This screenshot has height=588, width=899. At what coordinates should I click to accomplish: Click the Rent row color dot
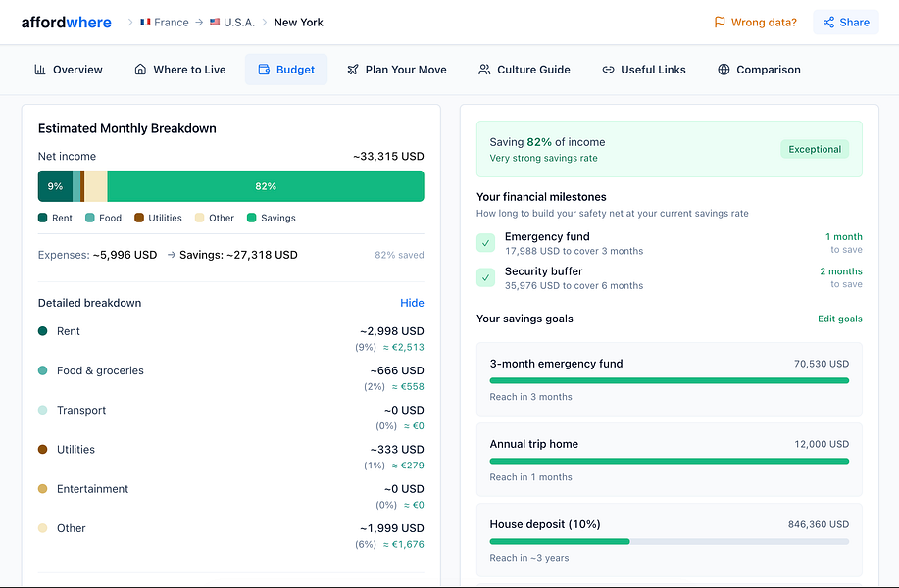(x=42, y=330)
